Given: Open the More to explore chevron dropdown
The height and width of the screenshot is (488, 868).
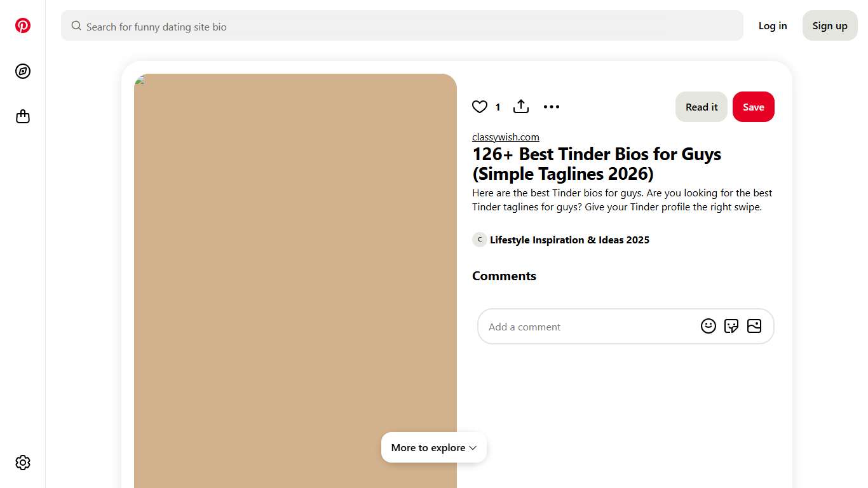Looking at the screenshot, I should 472,447.
